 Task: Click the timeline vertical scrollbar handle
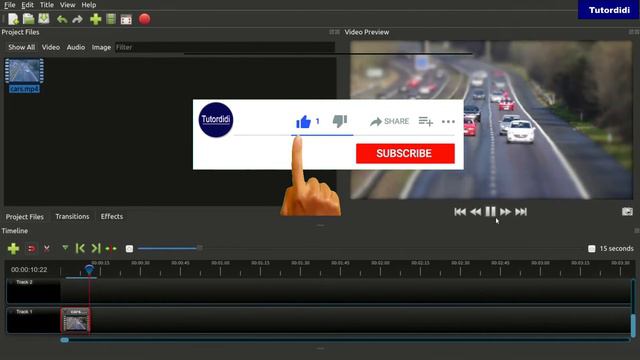(x=633, y=325)
